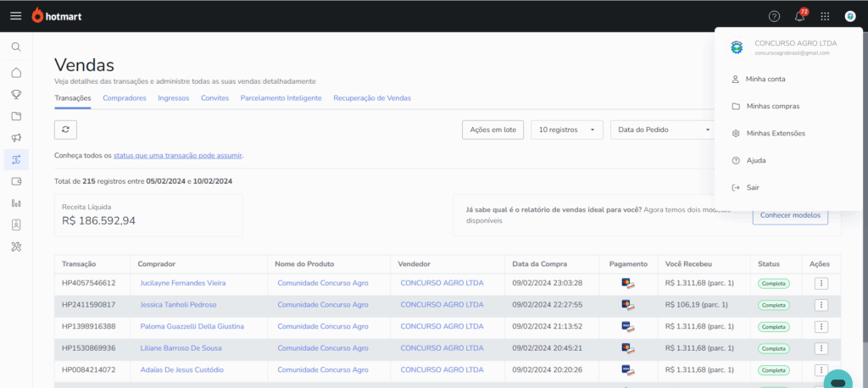The image size is (868, 388).
Task: Open the help question mark icon in top bar
Action: (x=775, y=16)
